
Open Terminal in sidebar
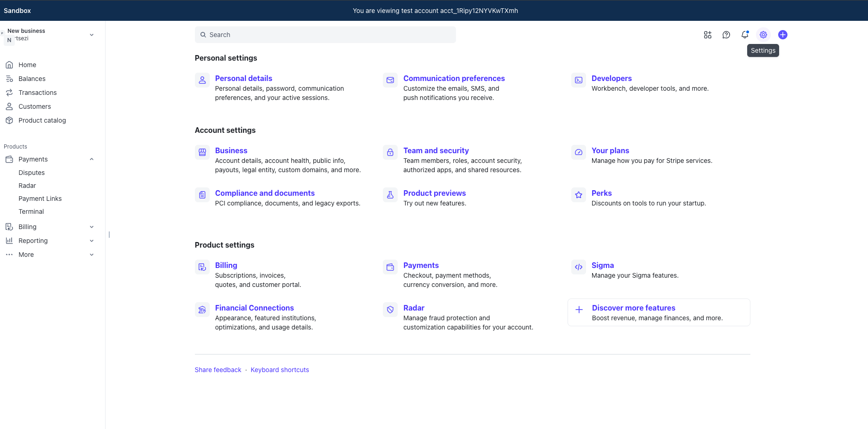pos(31,211)
